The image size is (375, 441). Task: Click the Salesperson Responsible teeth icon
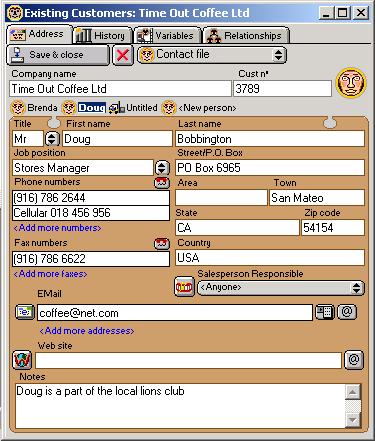click(x=184, y=287)
